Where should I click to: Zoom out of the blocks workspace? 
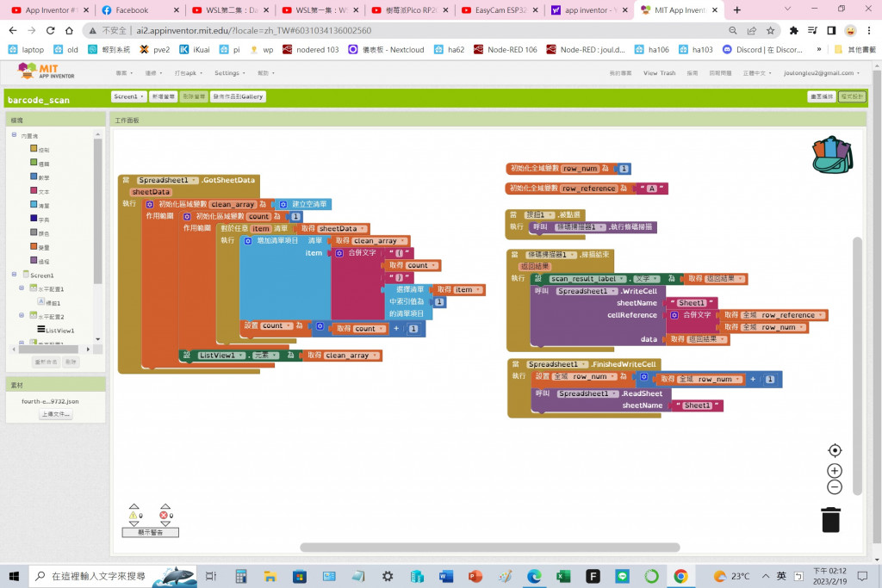[835, 487]
